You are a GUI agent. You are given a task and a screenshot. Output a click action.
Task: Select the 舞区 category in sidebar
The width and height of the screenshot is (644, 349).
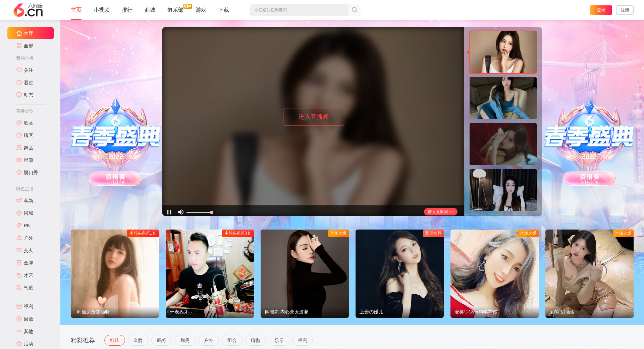(x=28, y=148)
